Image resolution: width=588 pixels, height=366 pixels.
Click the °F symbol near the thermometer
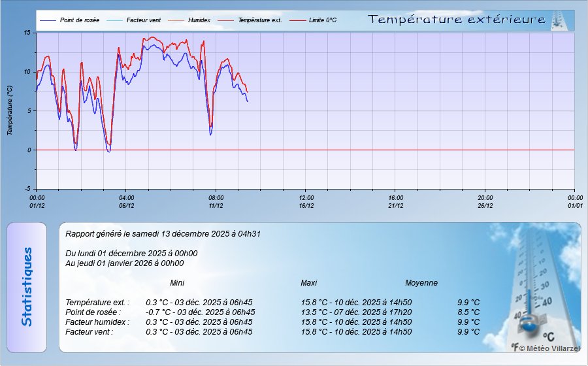(514, 348)
